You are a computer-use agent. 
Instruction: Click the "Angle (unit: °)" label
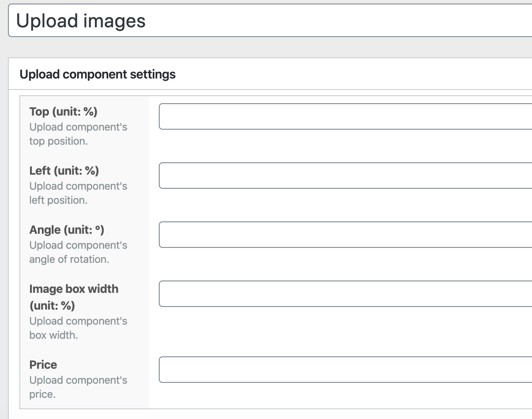pos(67,230)
